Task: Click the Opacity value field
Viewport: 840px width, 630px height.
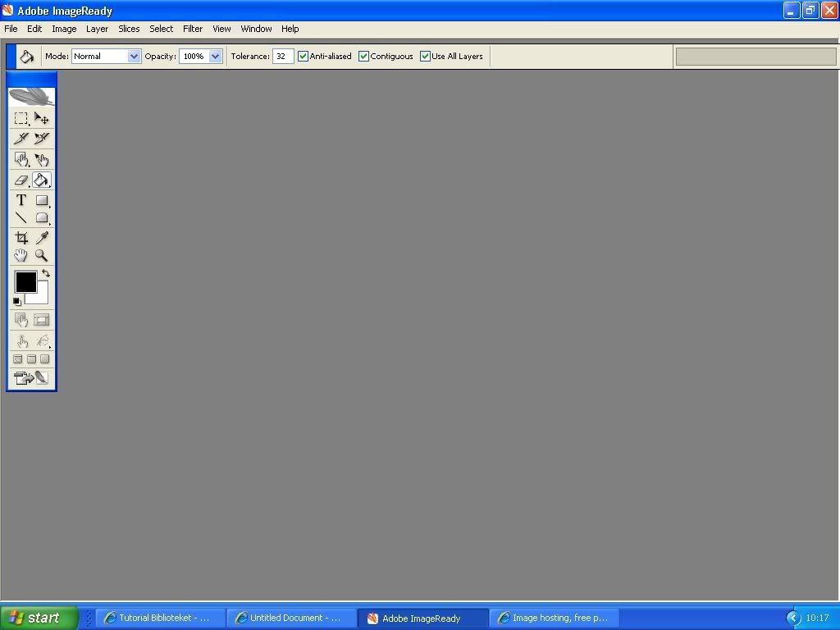Action: point(194,57)
